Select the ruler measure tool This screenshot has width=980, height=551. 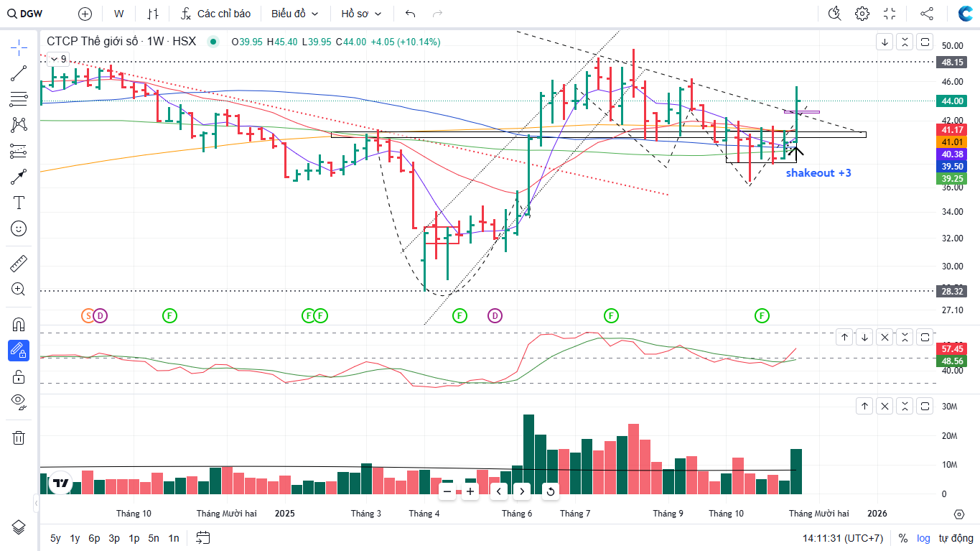pyautogui.click(x=19, y=264)
